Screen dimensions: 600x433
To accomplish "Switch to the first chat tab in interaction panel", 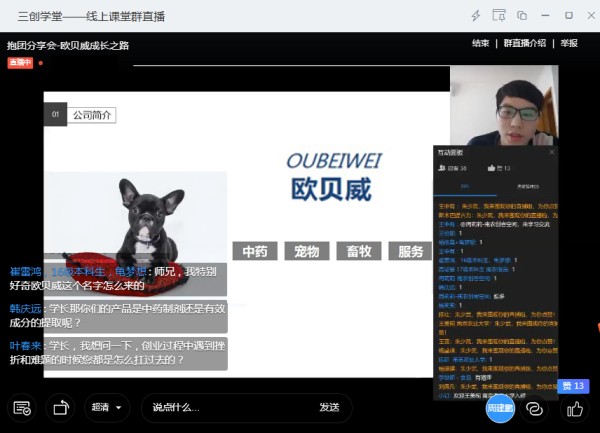I will [x=465, y=187].
